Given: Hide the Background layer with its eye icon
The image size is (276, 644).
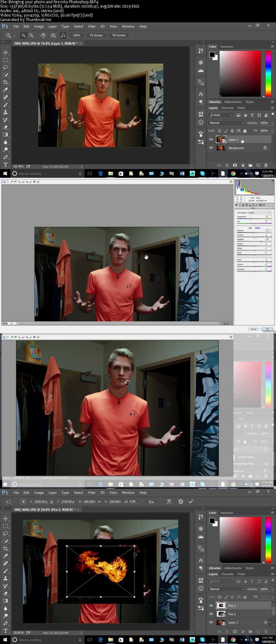Looking at the screenshot, I should [x=211, y=148].
